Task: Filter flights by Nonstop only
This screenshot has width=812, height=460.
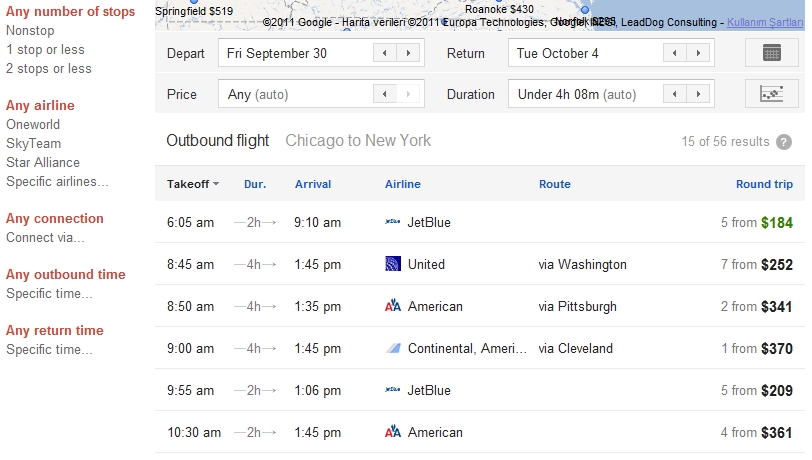Action: pos(30,31)
